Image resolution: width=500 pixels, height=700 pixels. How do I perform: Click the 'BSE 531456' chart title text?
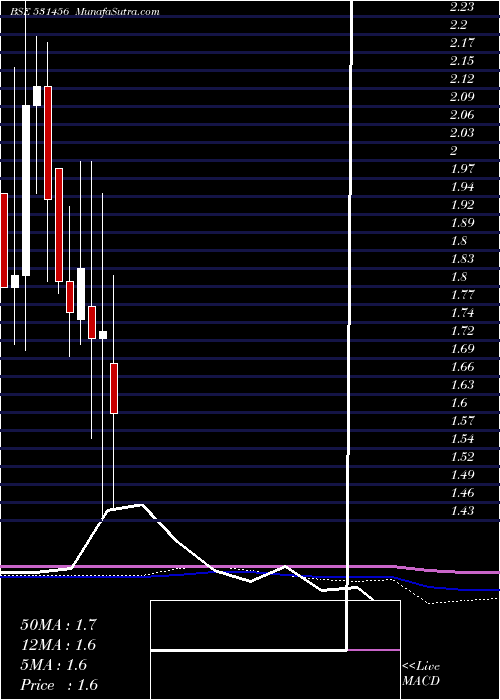tap(39, 12)
